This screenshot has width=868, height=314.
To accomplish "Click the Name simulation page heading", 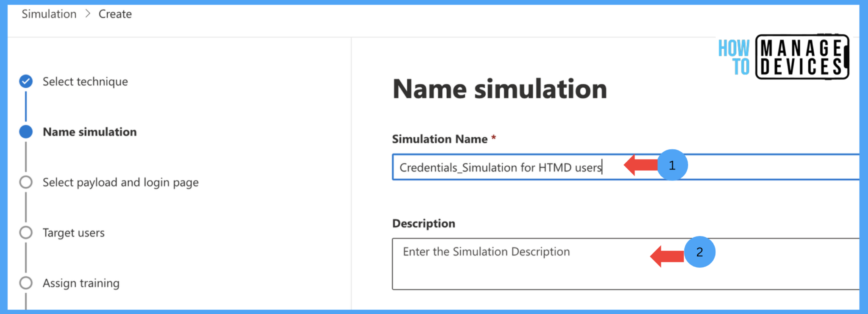I will tap(500, 89).
